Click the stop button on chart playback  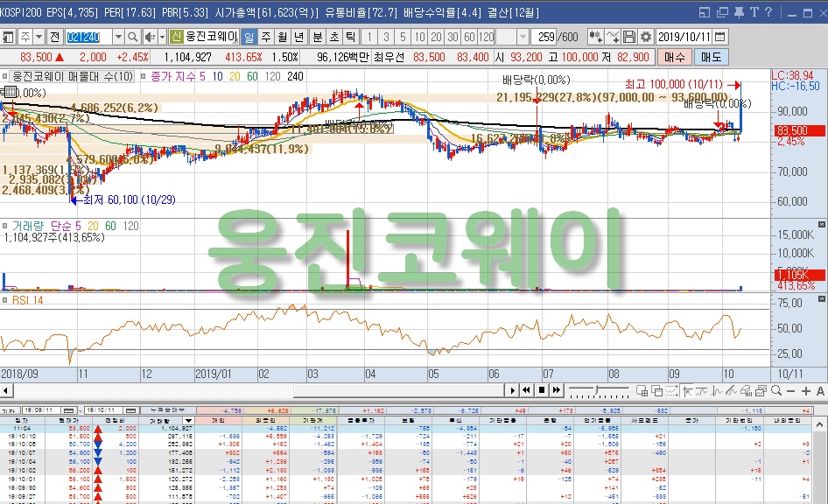[541, 390]
